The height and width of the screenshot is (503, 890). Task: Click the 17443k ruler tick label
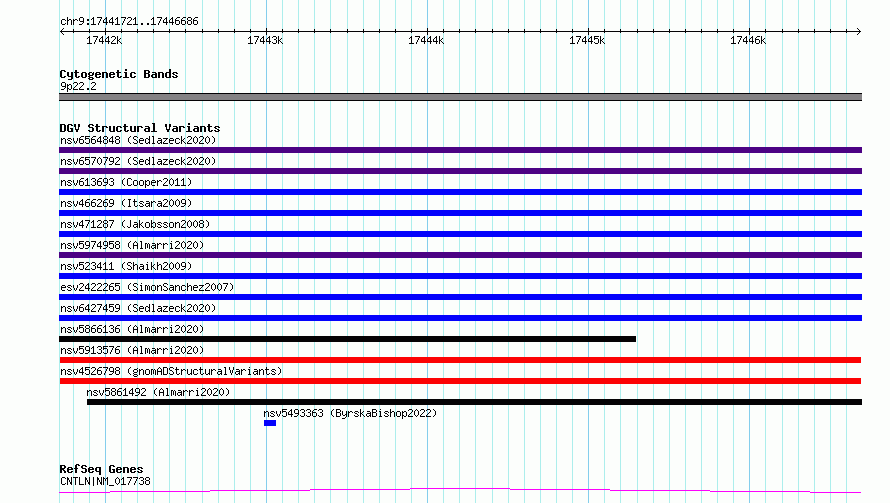point(265,40)
